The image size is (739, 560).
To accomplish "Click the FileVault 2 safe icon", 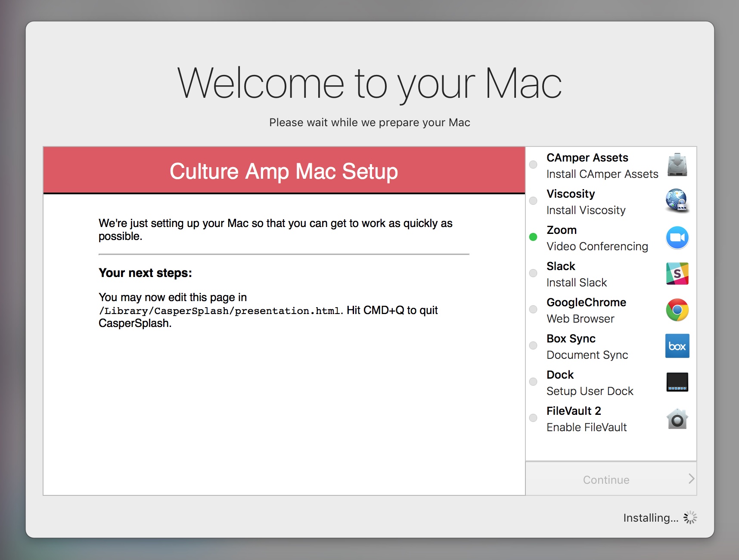I will pos(677,419).
